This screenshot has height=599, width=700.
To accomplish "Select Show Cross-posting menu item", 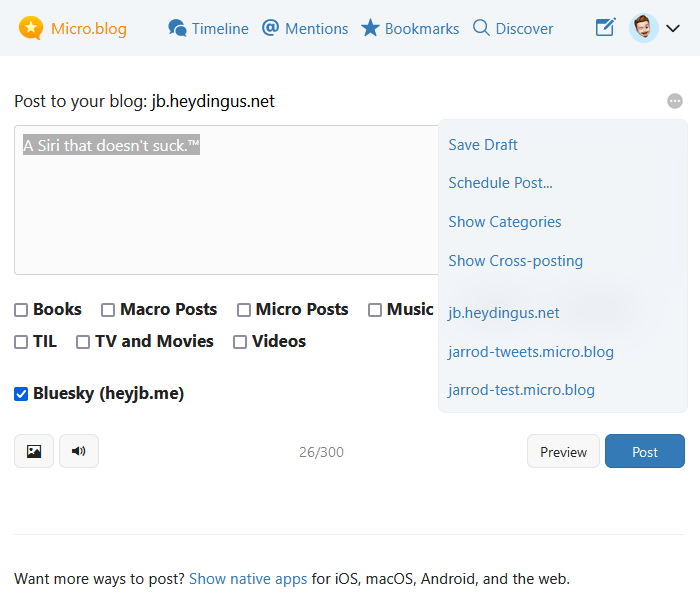I will tap(516, 261).
